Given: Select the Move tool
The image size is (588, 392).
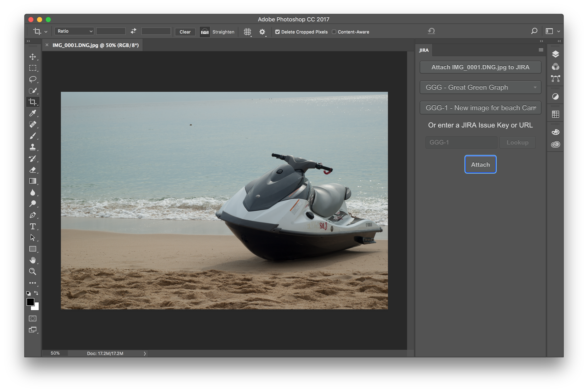Looking at the screenshot, I should pos(32,57).
